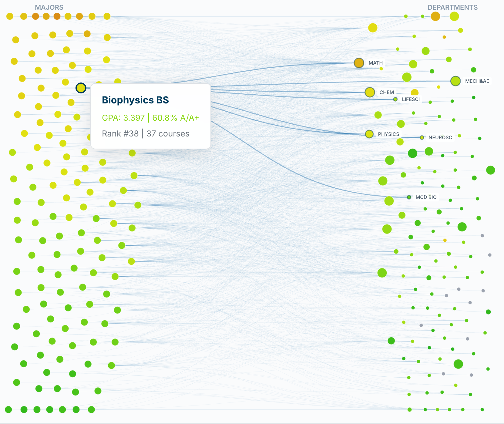Viewport: 504px width, 424px height.
Task: Click the 60.8% A/A+ text in tooltip
Action: pyautogui.click(x=176, y=118)
